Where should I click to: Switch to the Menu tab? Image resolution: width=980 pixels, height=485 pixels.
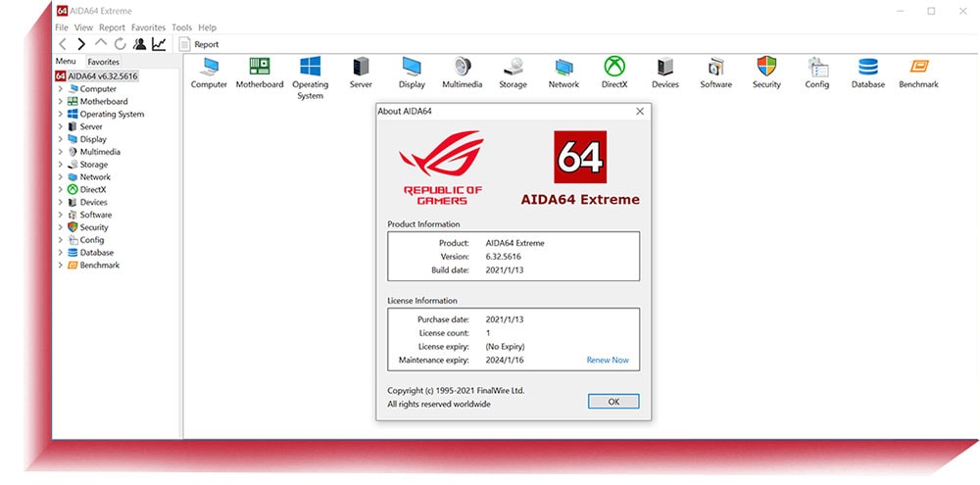(x=66, y=62)
